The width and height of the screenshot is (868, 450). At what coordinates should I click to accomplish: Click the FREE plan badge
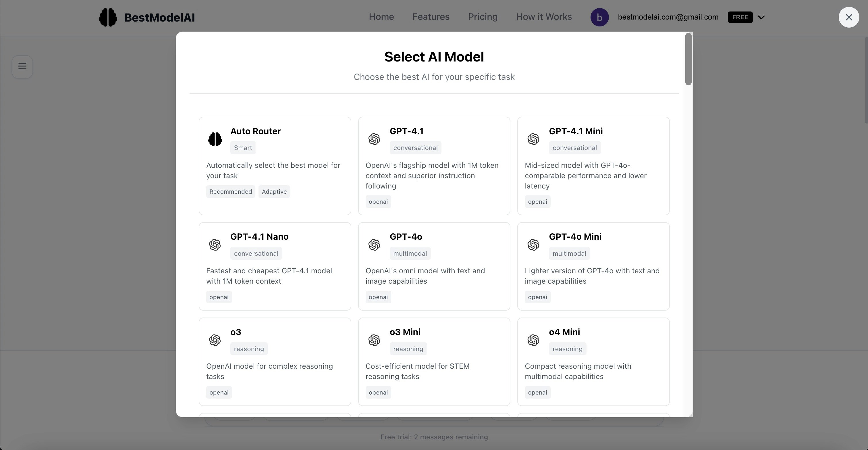point(740,17)
